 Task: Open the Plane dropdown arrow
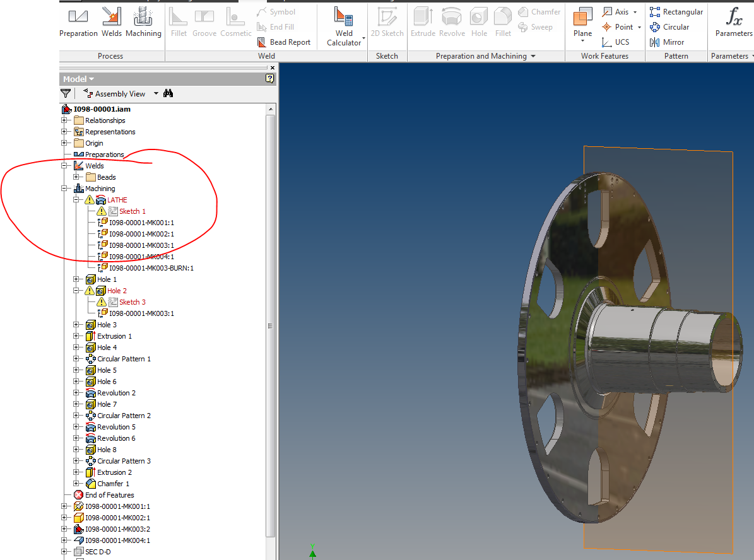coord(582,39)
